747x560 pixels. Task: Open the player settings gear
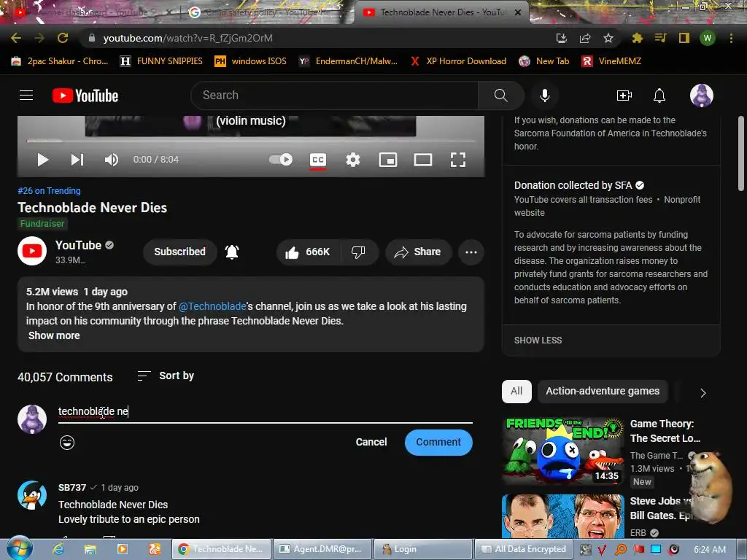[352, 160]
